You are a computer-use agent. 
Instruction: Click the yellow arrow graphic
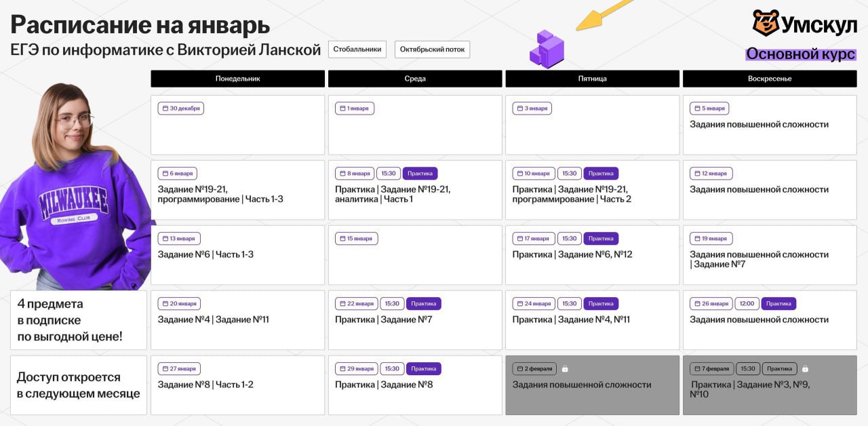[x=606, y=15]
